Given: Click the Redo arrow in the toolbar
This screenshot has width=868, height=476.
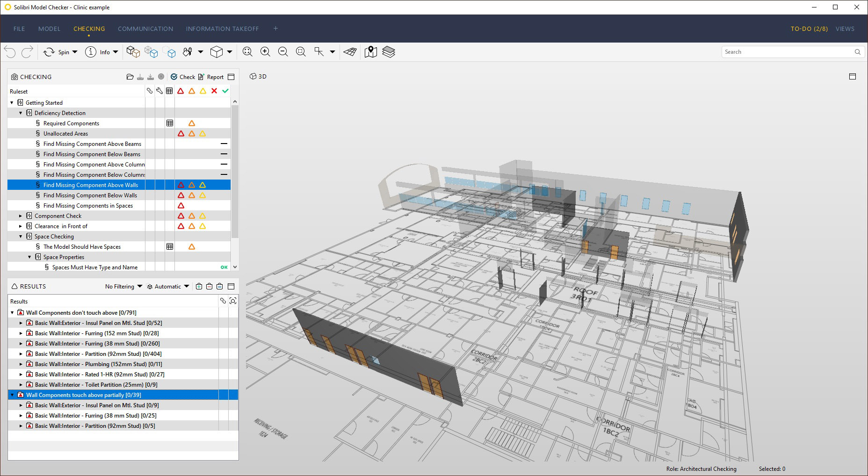Looking at the screenshot, I should pos(27,52).
